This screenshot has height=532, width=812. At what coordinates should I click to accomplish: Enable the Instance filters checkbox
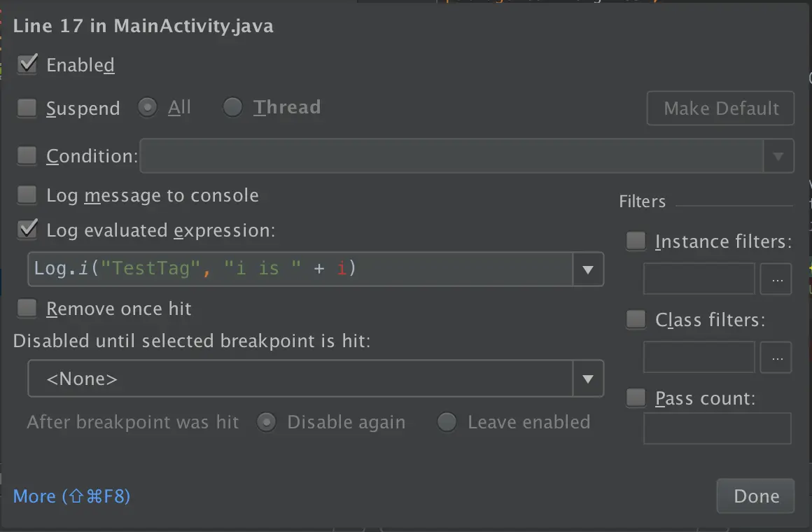click(636, 241)
